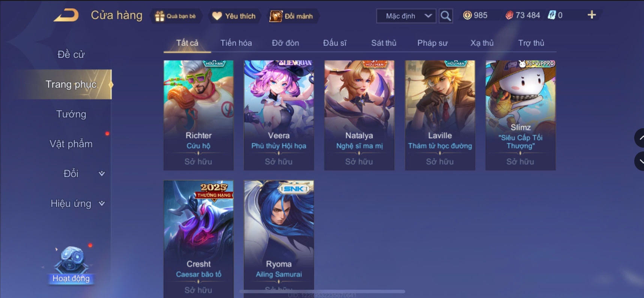
Task: Switch to the Pháp sư tab
Action: click(432, 43)
